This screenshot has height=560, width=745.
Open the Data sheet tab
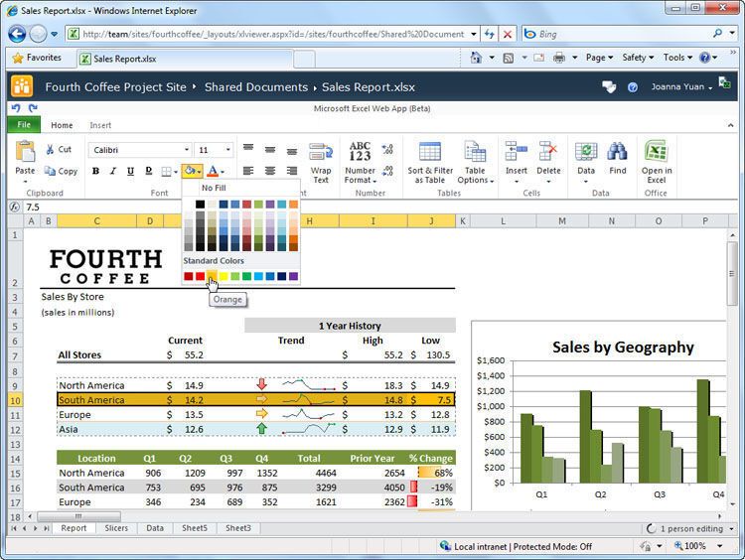155,528
